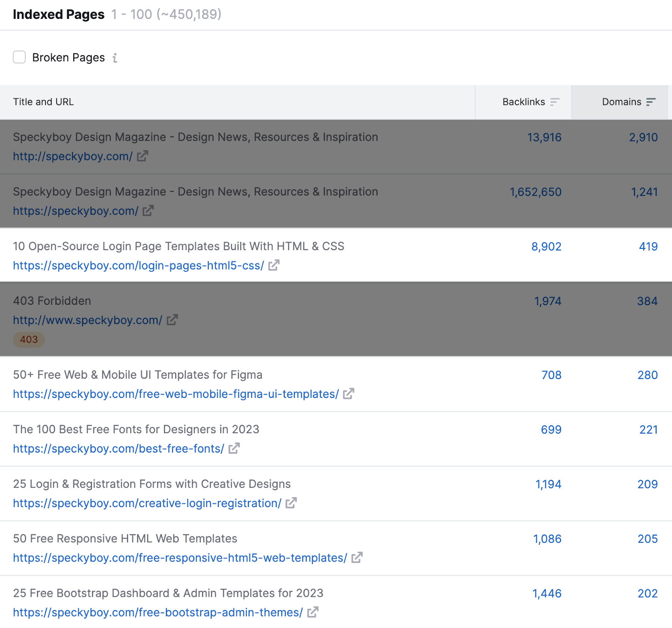Click domains value 1,241

(645, 192)
